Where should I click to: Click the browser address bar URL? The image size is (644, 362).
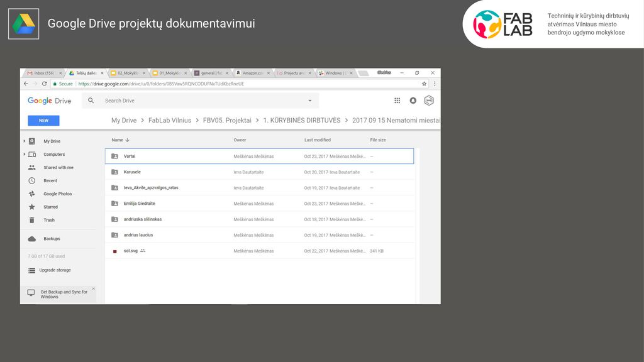click(x=161, y=84)
